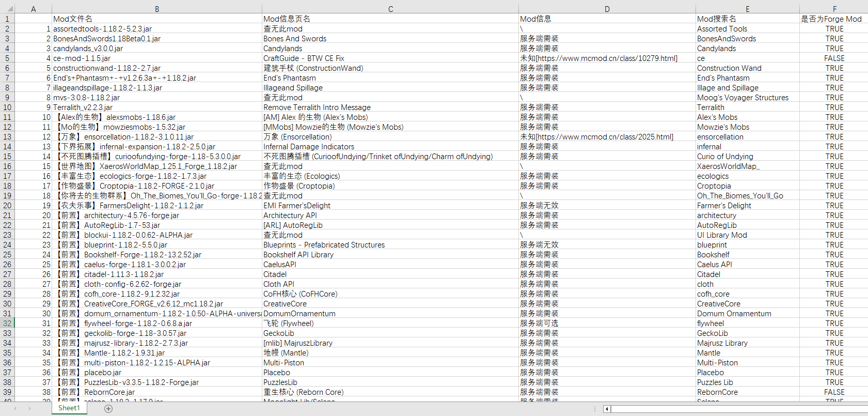The image size is (868, 416).
Task: Click cell '作物盛景 (Croptopia)'
Action: [390, 186]
